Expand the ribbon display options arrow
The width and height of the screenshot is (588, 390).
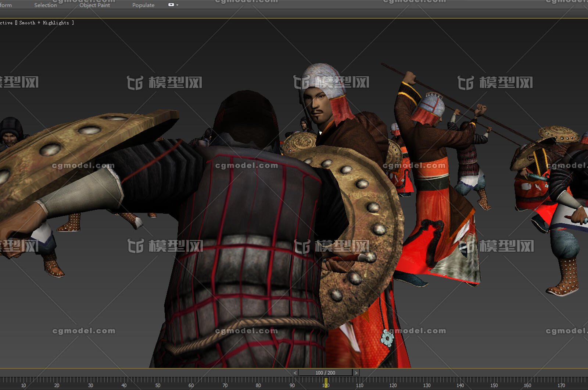(x=178, y=5)
